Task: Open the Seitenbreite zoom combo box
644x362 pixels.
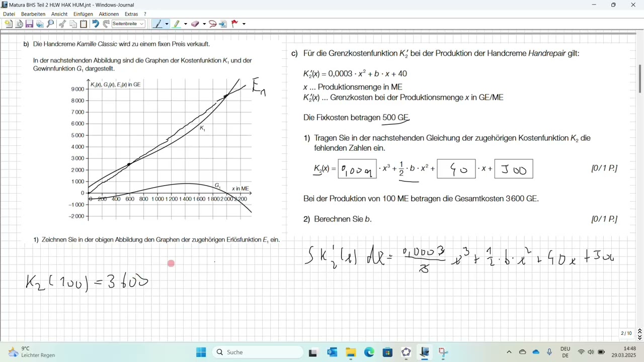Action: [x=128, y=24]
